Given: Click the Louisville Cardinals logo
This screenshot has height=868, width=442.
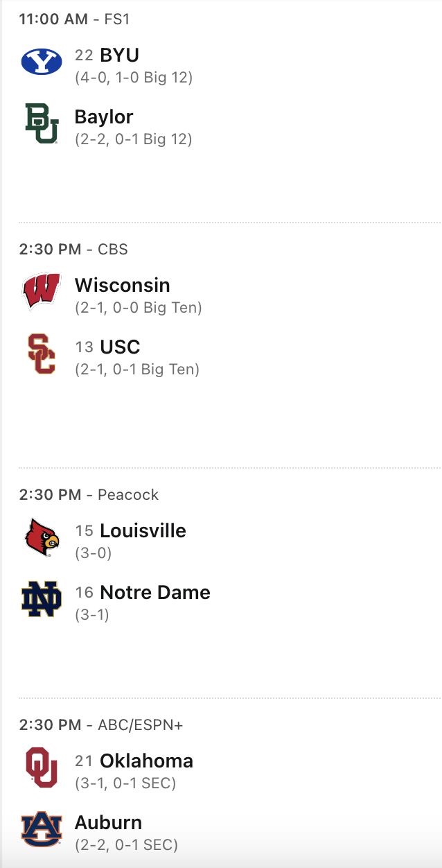Looking at the screenshot, I should [42, 537].
